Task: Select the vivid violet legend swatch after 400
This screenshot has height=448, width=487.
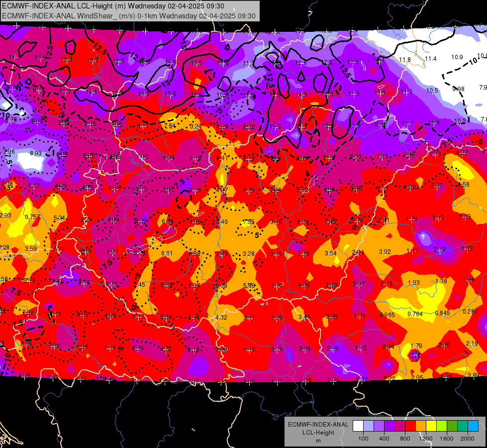Action: point(390,426)
